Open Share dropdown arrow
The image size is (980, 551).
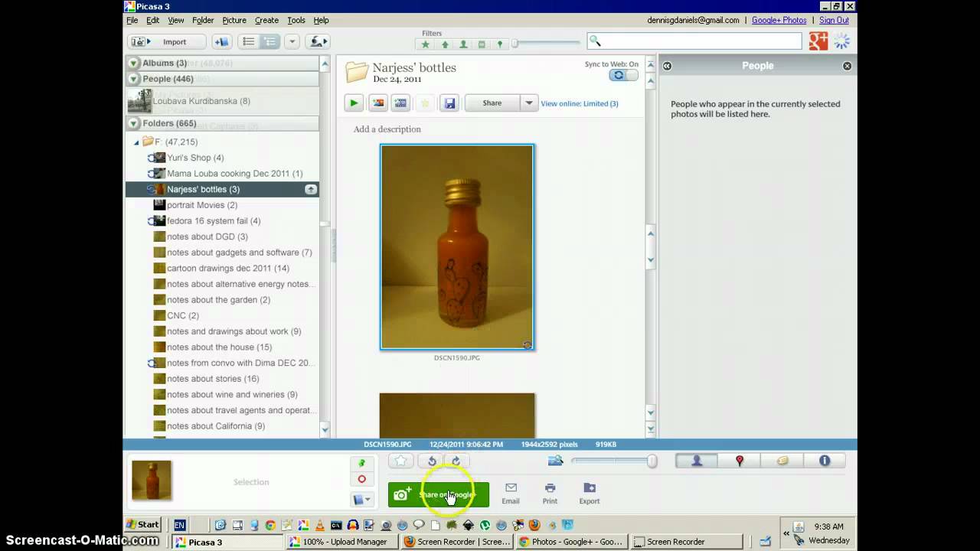(528, 103)
